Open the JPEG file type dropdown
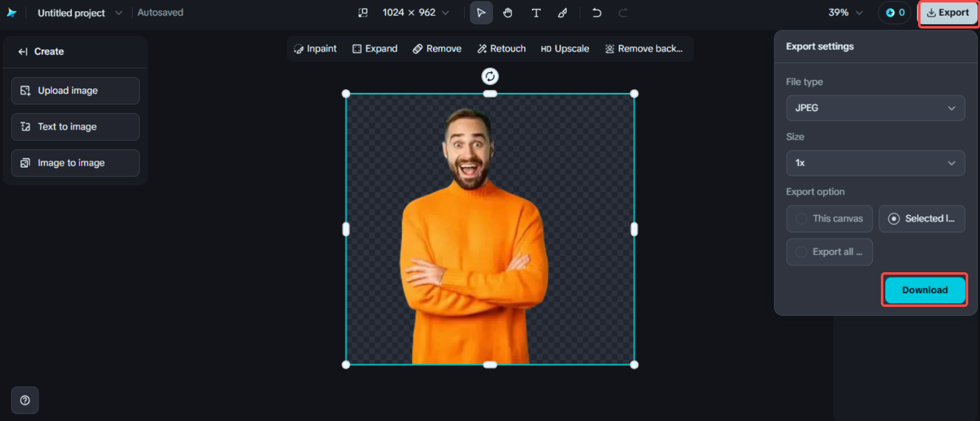The image size is (980, 421). (875, 108)
